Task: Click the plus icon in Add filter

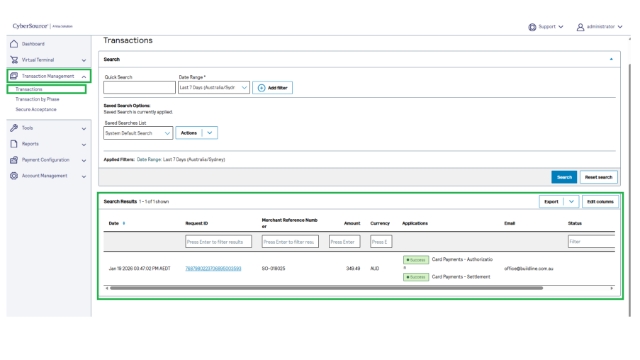Action: [262, 88]
